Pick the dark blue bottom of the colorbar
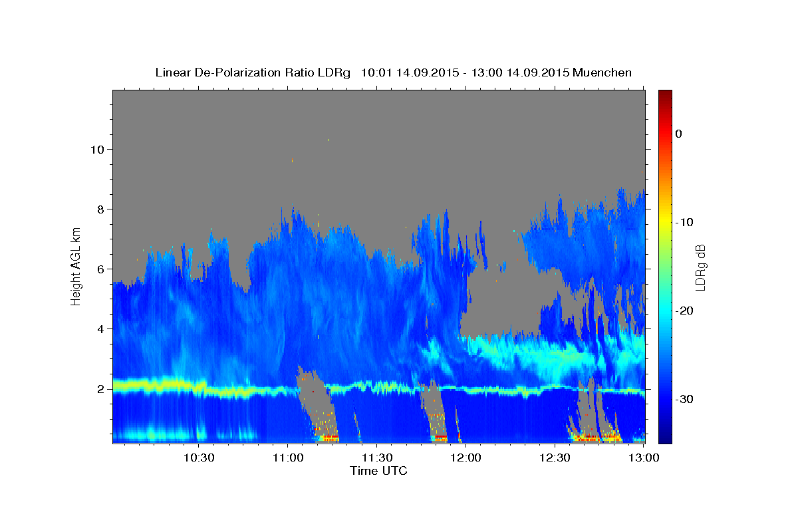The height and width of the screenshot is (532, 798). (665, 436)
